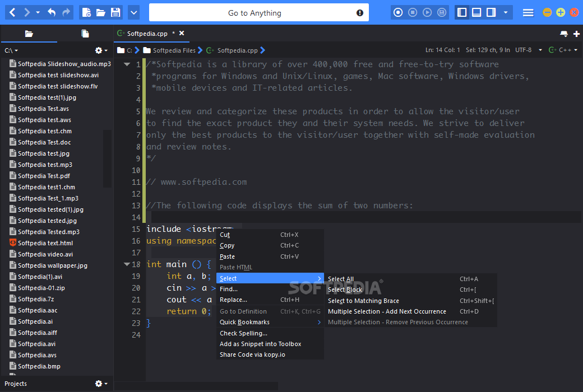The height and width of the screenshot is (392, 583).
Task: Click the tab list icon near plus
Action: pos(564,34)
